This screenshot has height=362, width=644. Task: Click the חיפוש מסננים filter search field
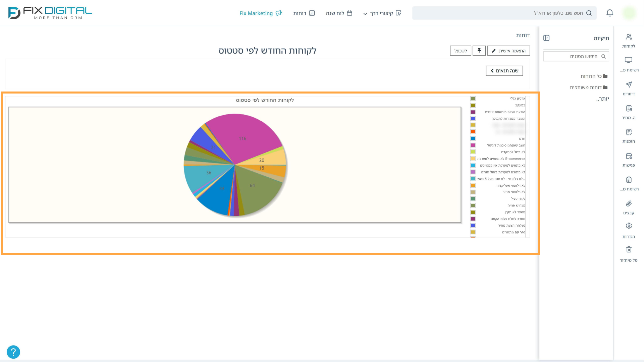pos(576,56)
